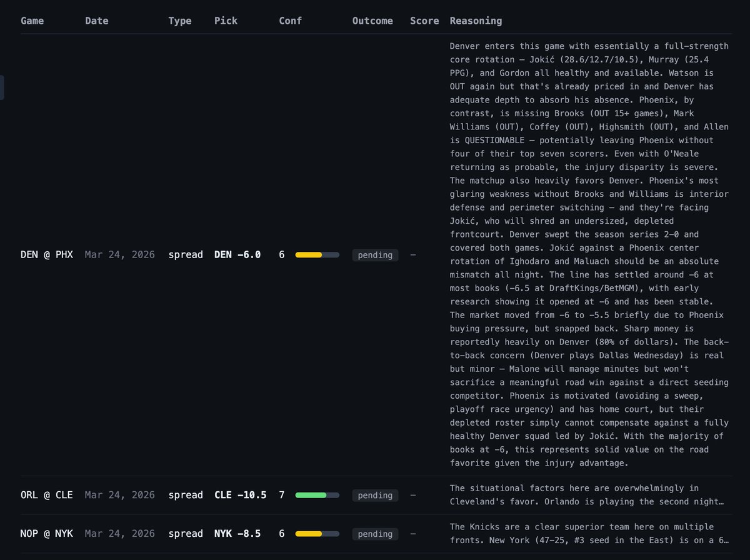Screen dimensions: 750x560
Task: Expand the truncated Cleveland reasoning text
Action: point(587,495)
